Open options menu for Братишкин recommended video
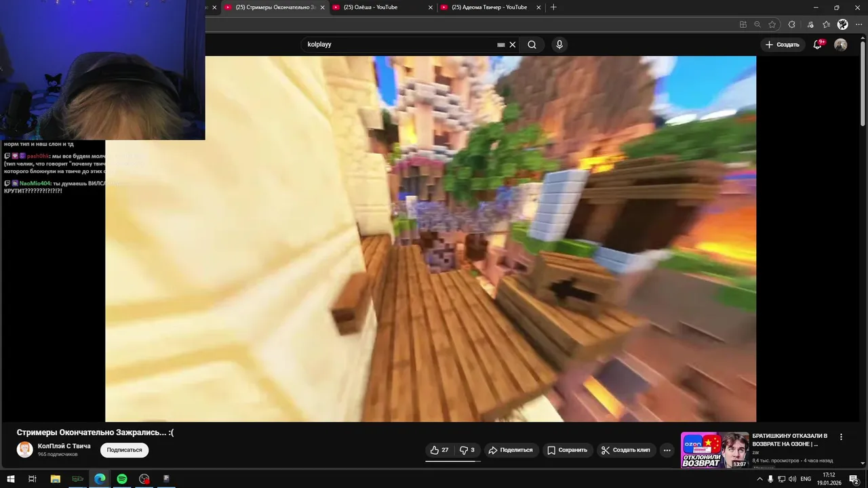 click(x=842, y=437)
